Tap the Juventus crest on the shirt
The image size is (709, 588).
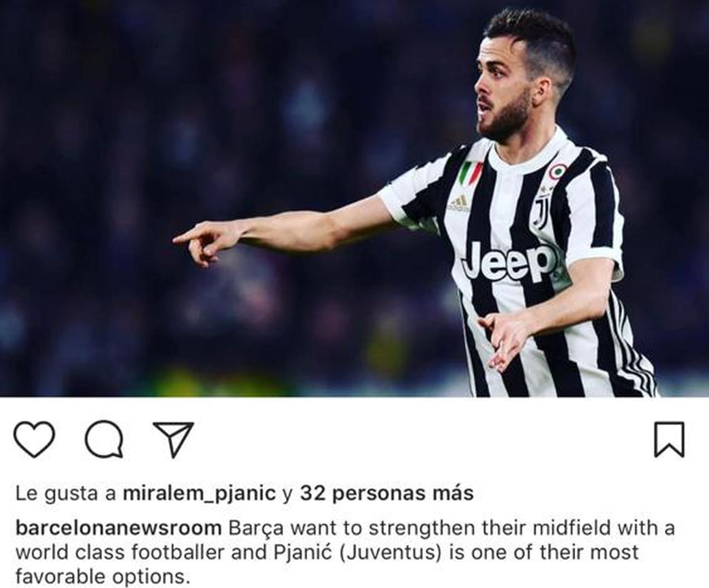point(540,210)
